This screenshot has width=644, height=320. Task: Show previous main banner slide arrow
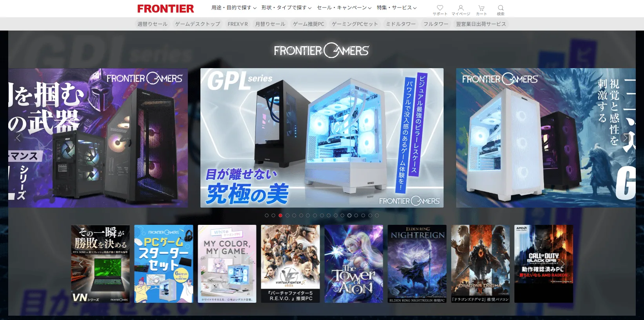18,138
